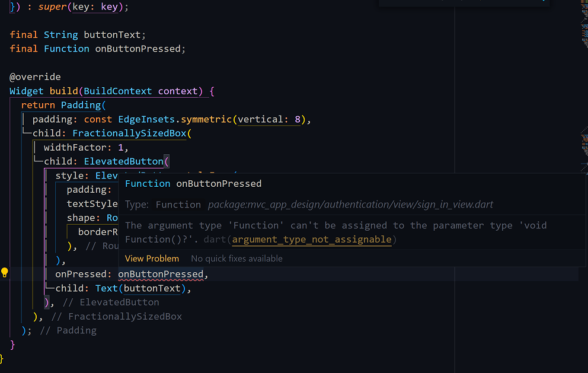
Task: Click the yellow lightbulb quick-fix icon
Action: [5, 273]
